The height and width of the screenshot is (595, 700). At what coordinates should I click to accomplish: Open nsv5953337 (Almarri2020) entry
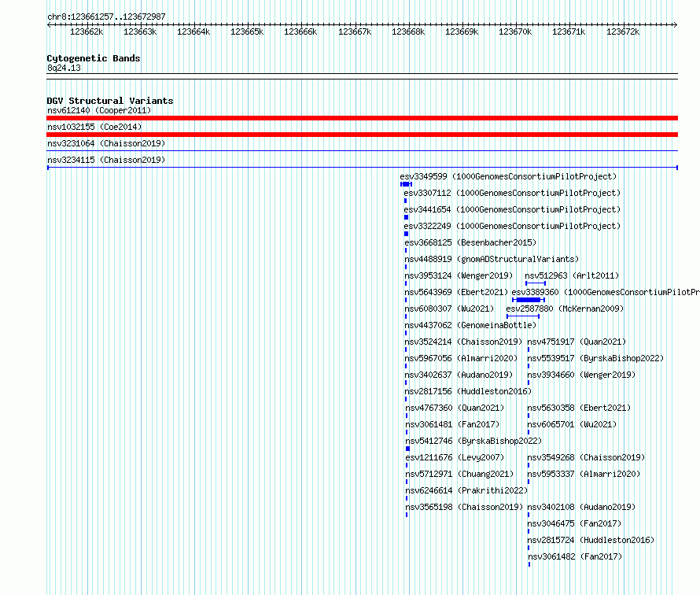[584, 474]
